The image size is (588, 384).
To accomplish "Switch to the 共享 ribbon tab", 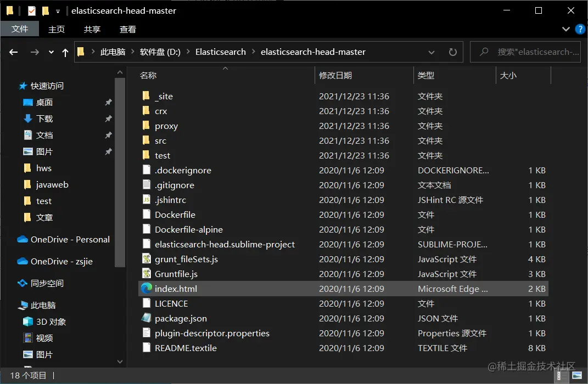I will pos(92,29).
